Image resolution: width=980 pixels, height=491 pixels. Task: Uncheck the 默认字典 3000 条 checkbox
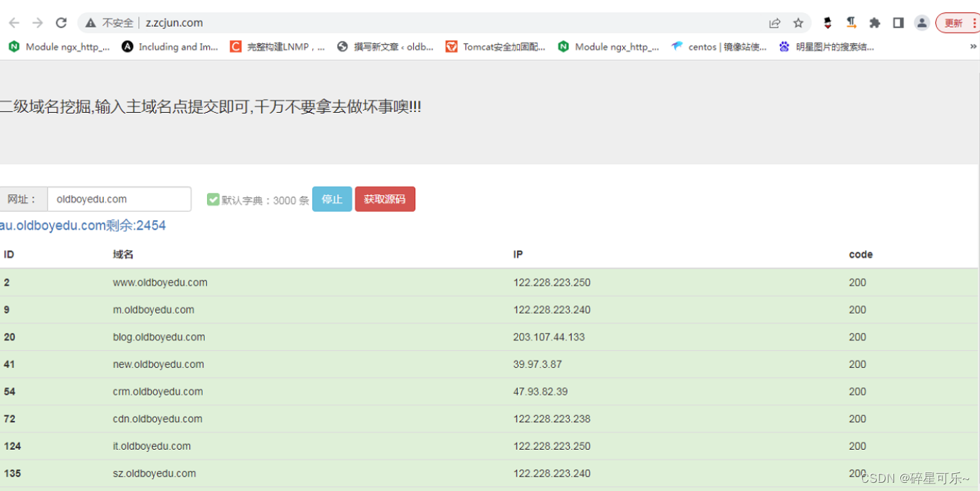tap(213, 199)
